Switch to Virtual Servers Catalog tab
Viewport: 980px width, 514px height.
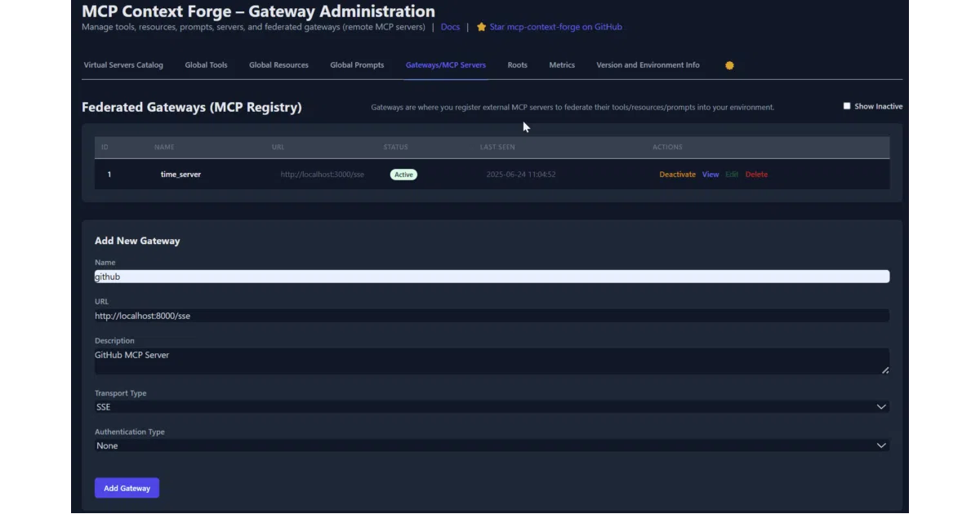click(123, 65)
